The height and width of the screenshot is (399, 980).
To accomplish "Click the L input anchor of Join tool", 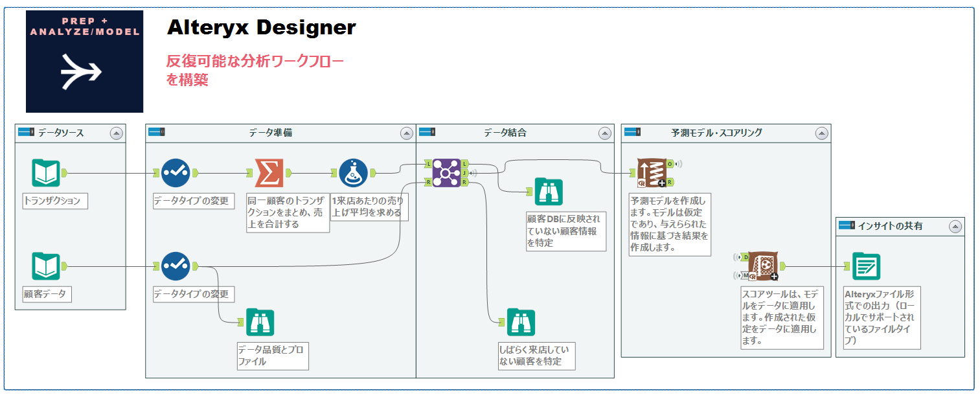I will click(x=428, y=165).
